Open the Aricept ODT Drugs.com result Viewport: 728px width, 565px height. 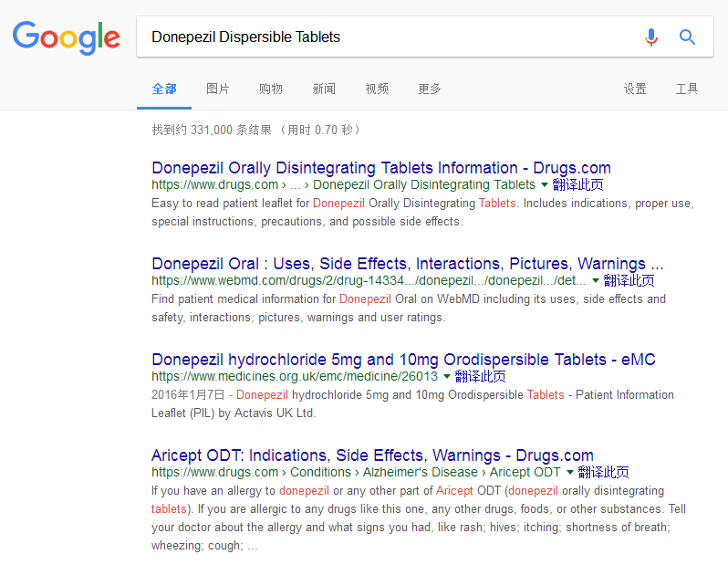pos(372,455)
